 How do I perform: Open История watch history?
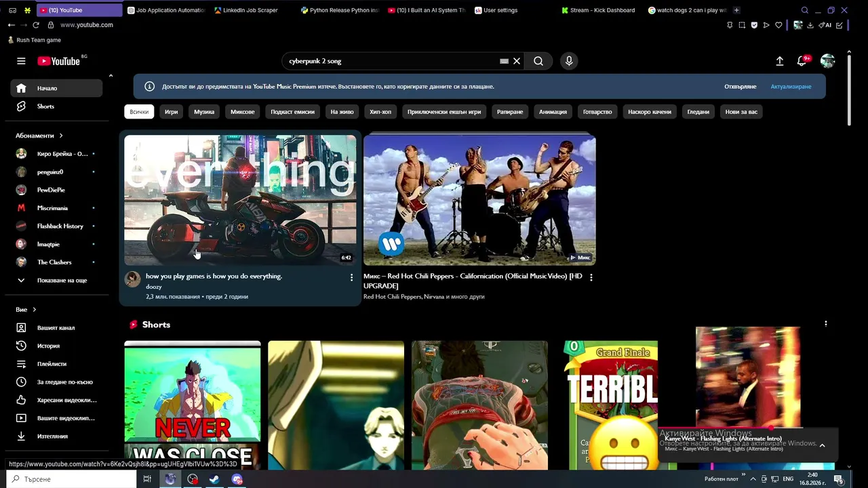point(56,346)
